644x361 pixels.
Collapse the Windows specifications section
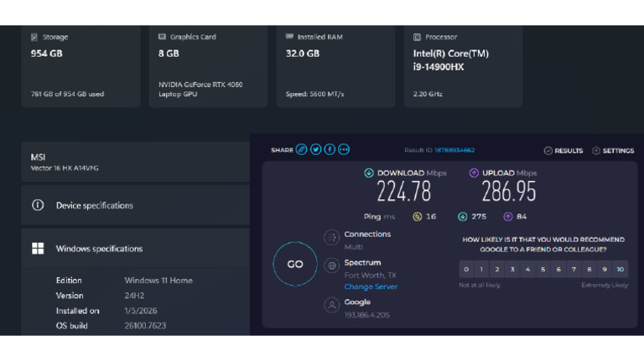point(136,249)
